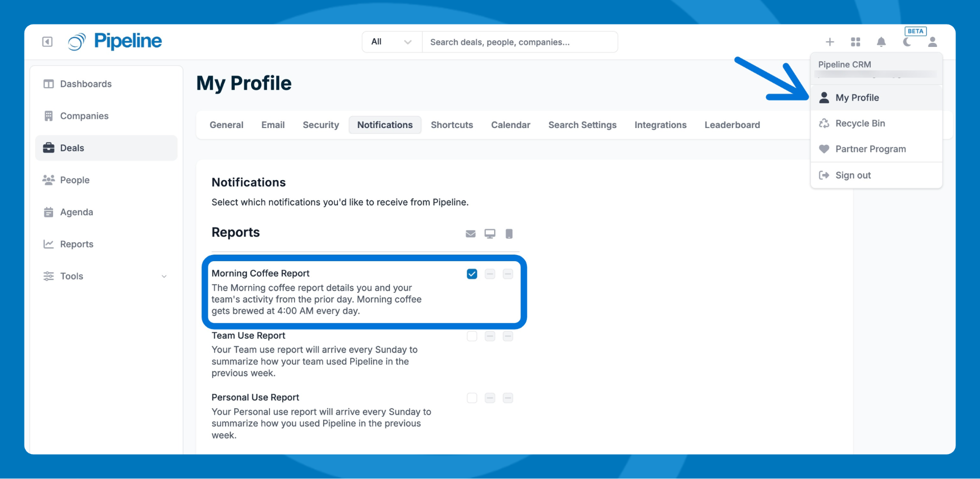The height and width of the screenshot is (479, 980).
Task: Click the plus icon to add new
Action: point(830,42)
